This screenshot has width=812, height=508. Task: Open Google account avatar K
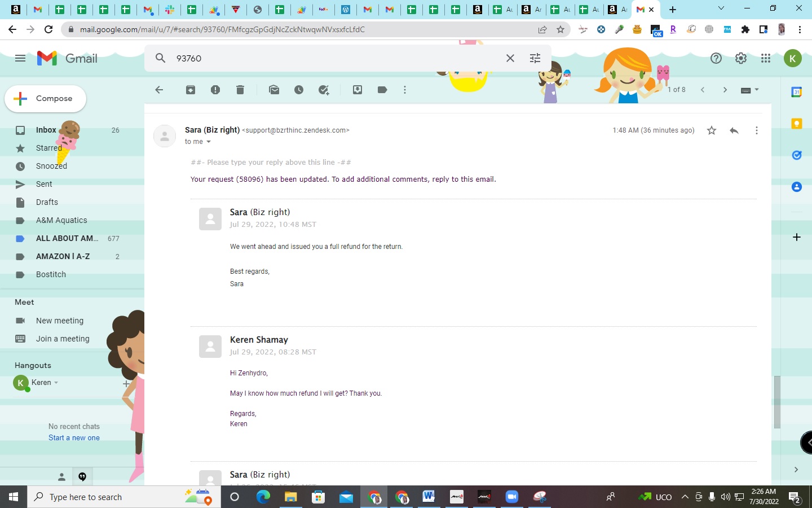[x=793, y=58]
